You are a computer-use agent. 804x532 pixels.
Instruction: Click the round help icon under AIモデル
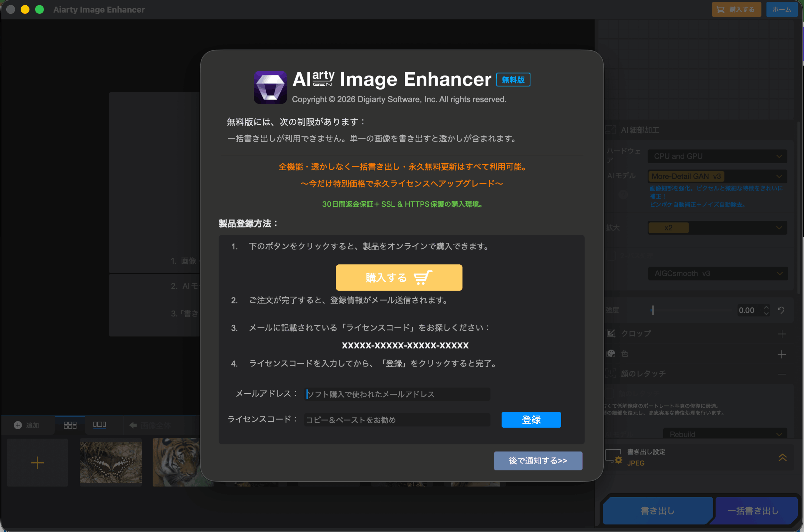point(623,194)
